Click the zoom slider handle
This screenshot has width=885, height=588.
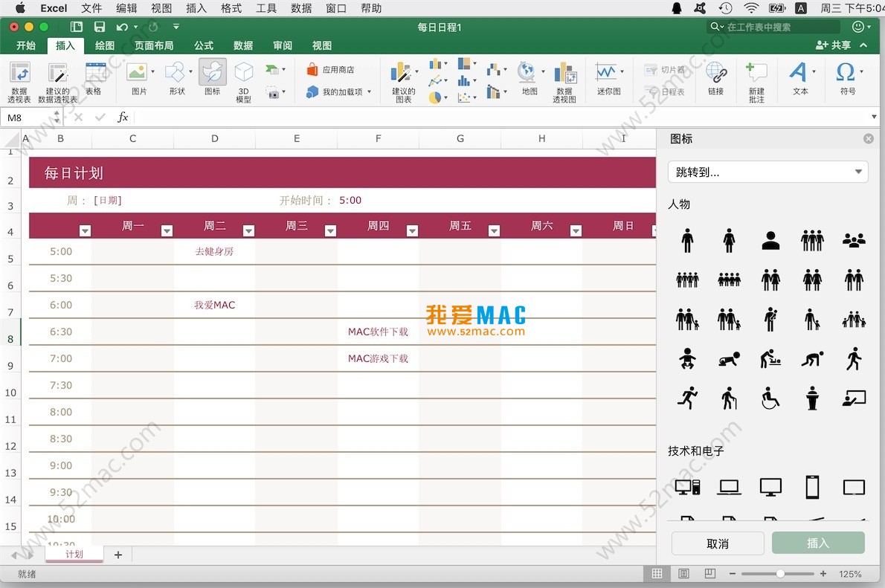[x=780, y=573]
